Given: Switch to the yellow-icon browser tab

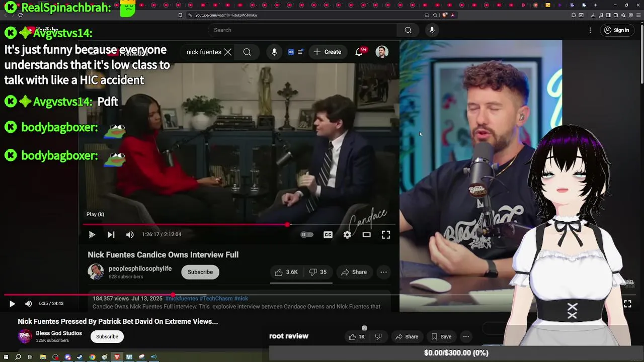Looking at the screenshot, I should [548, 5].
